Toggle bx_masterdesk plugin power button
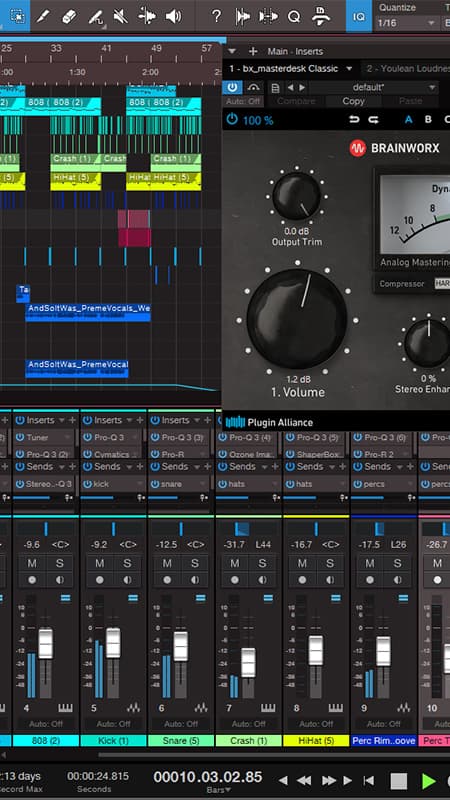The width and height of the screenshot is (450, 800). coord(232,87)
